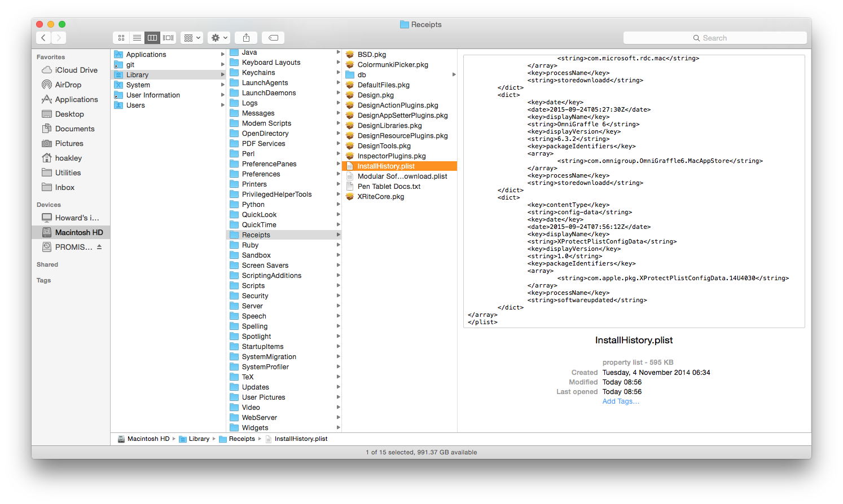Expand the db folder arrow
The height and width of the screenshot is (504, 843).
pos(454,74)
